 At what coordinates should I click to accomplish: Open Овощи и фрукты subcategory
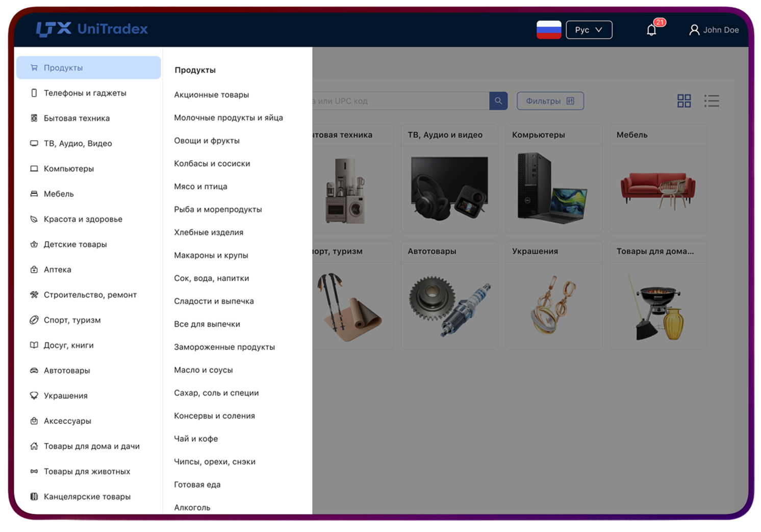(207, 141)
